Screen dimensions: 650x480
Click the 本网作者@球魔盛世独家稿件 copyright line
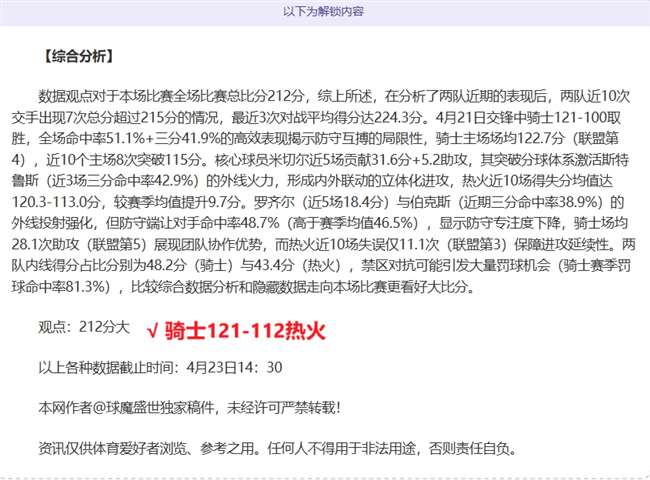pyautogui.click(x=189, y=407)
